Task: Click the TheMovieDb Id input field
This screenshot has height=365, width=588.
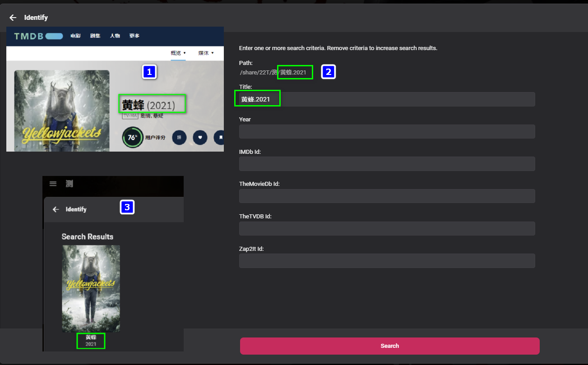Action: click(x=387, y=196)
